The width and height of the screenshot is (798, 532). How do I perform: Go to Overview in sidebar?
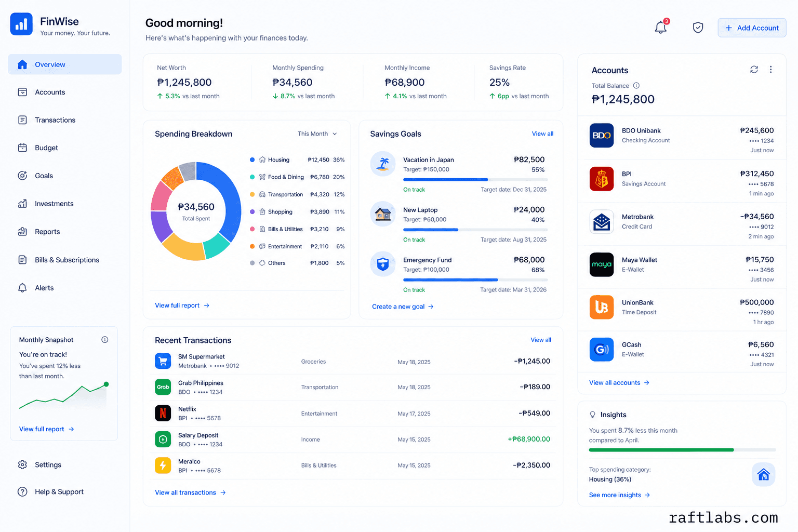tap(65, 64)
